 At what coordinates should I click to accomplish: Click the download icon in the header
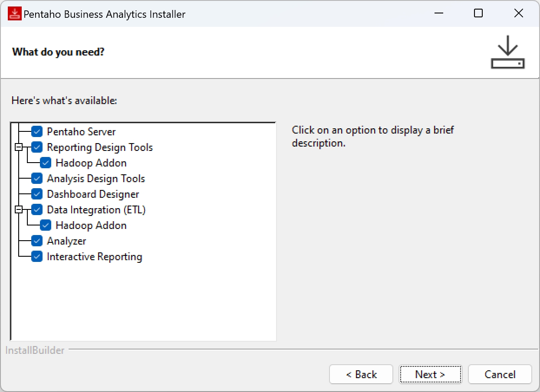pos(507,52)
